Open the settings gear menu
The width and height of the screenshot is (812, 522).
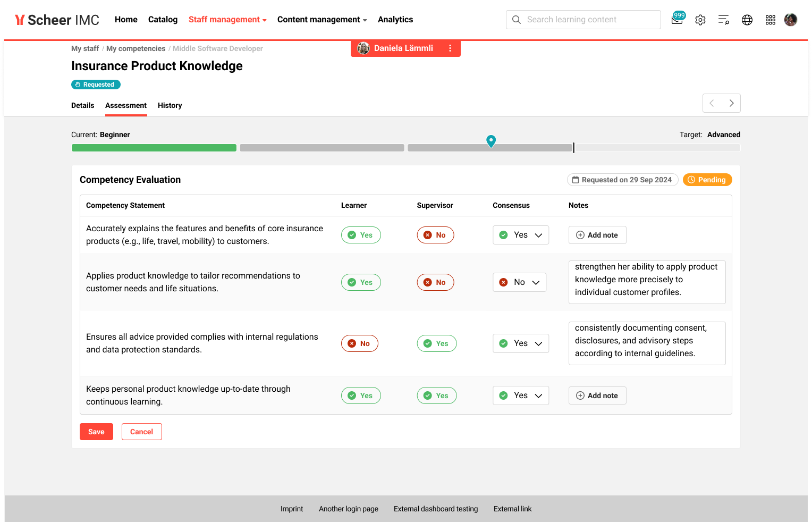point(700,20)
